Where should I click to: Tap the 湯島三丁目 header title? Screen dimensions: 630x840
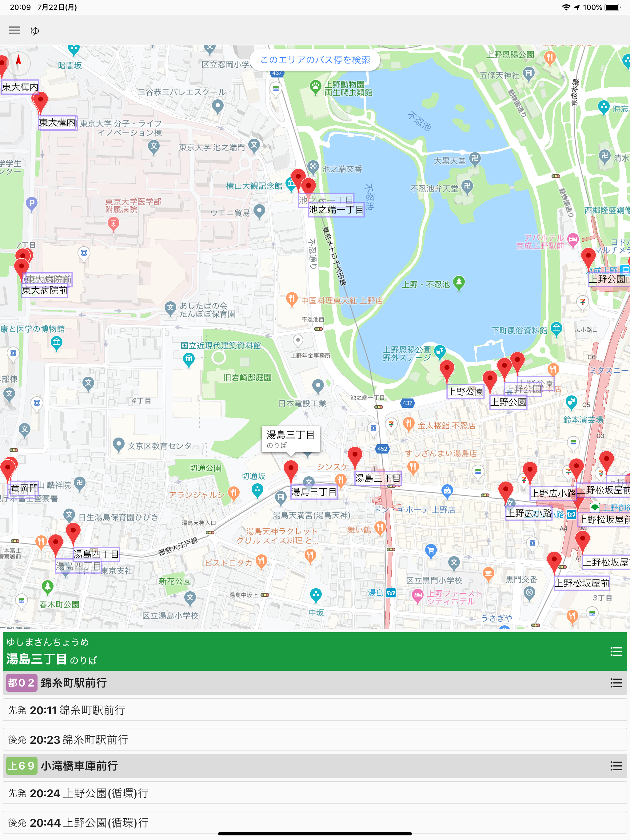point(37,659)
